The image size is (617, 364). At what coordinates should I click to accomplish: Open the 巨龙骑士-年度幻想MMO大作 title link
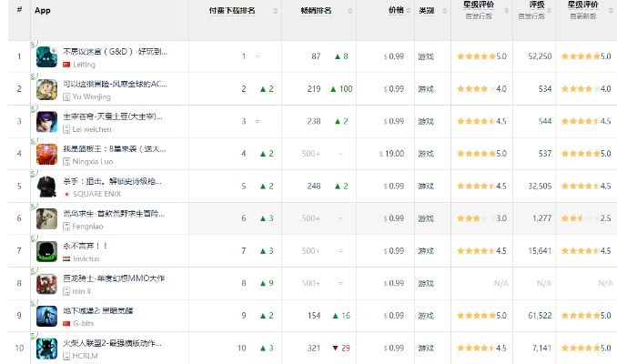click(x=114, y=278)
